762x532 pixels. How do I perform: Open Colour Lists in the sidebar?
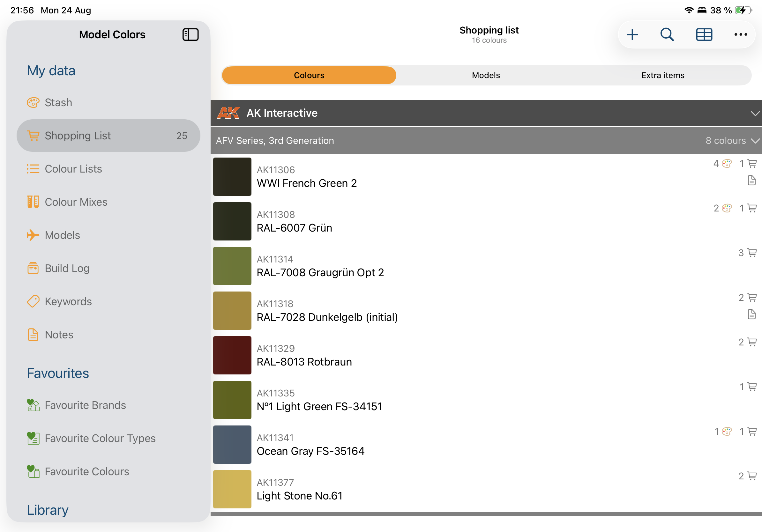point(108,169)
